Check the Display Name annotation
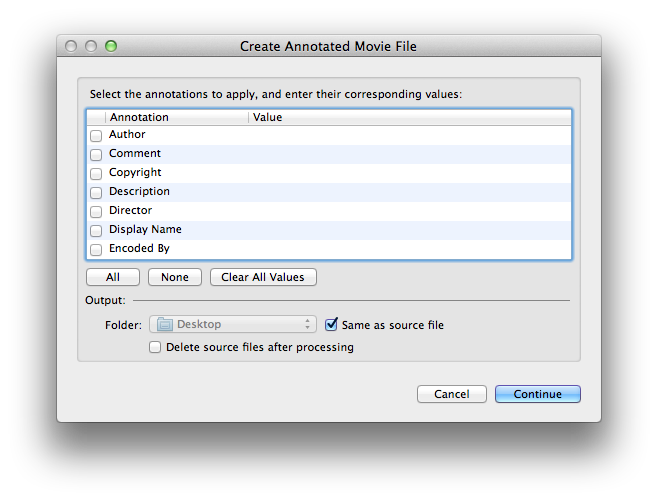Image resolution: width=658 pixels, height=501 pixels. click(96, 230)
